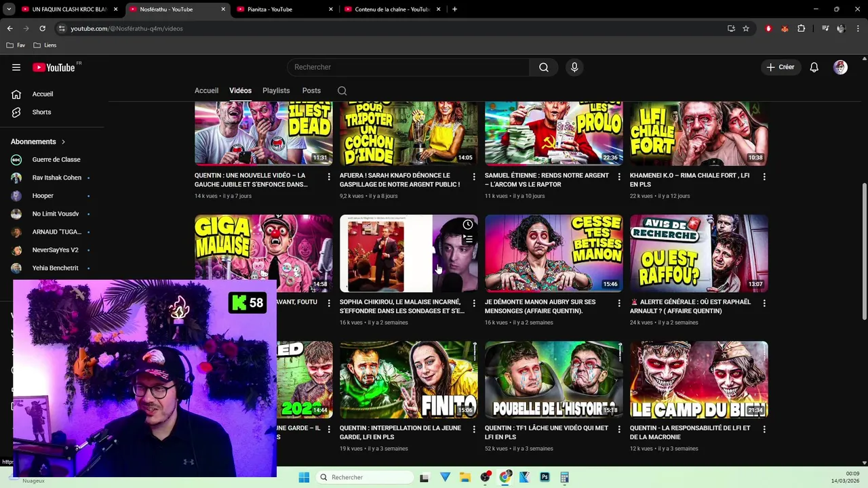Play the OU EST RAFFOU thumbnail

(x=698, y=253)
